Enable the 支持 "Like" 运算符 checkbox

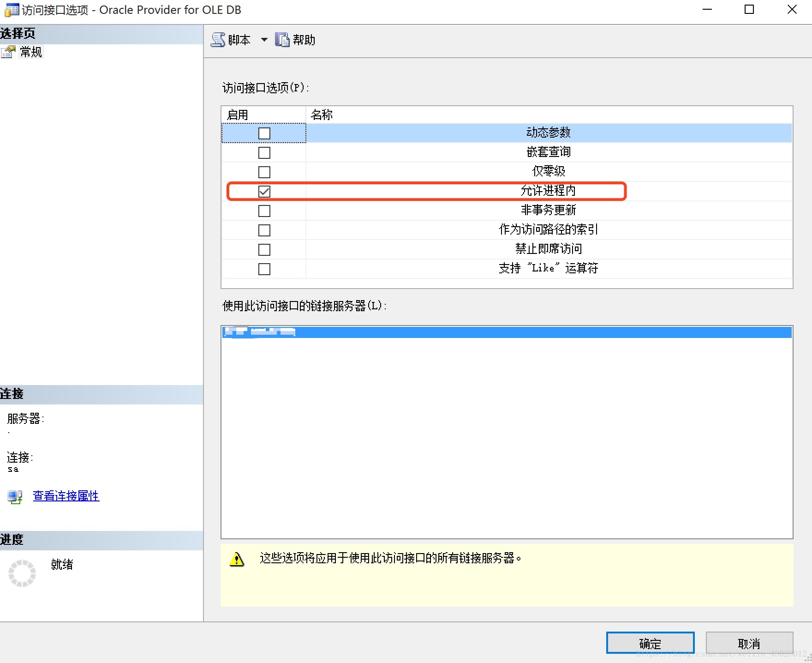tap(264, 269)
